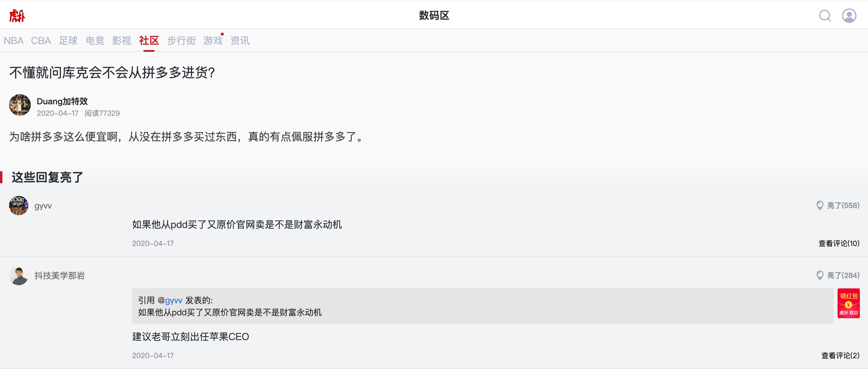The width and height of the screenshot is (868, 369).
Task: Go to the 电竞 tab
Action: click(x=95, y=41)
